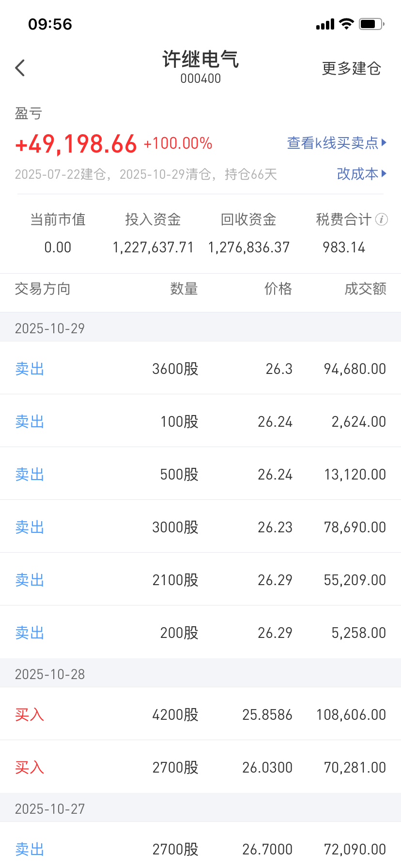Select the 94,680.00 transaction amount
Viewport: 401px width, 868px height.
355,369
